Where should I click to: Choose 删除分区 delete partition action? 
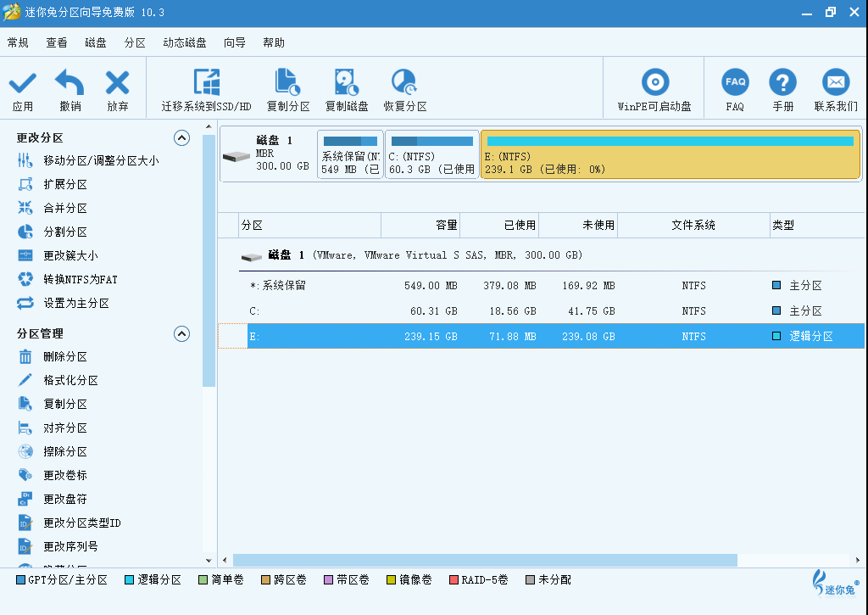pyautogui.click(x=64, y=357)
